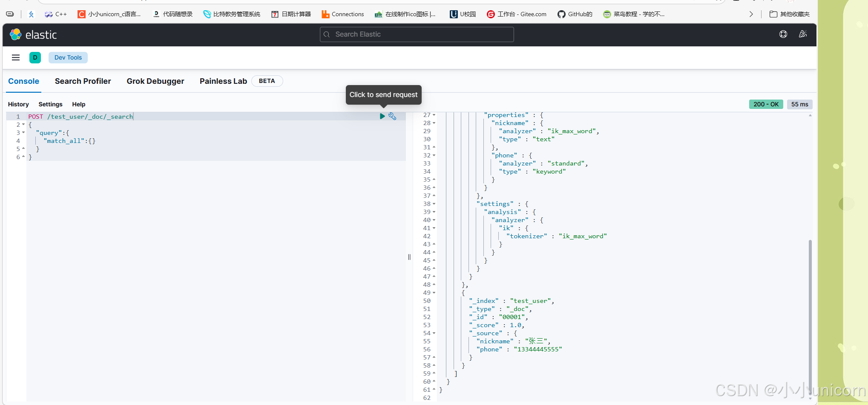Open the Connections bookmark
Screen dimensions: 868x405
tap(343, 14)
